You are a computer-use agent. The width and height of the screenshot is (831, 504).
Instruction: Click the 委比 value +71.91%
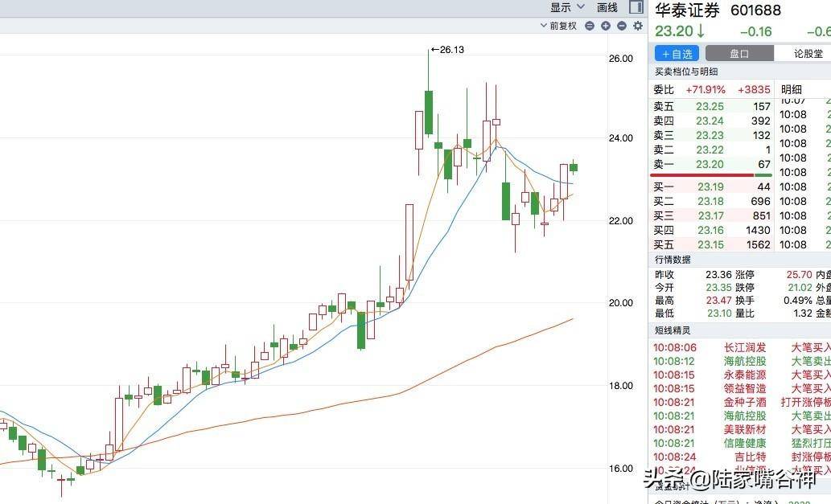click(706, 89)
